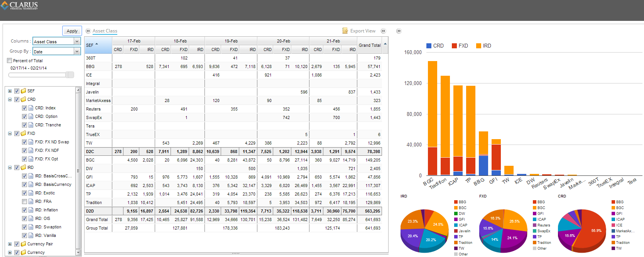
Task: Click the document icon for CRD: Tranche
Action: pyautogui.click(x=31, y=125)
